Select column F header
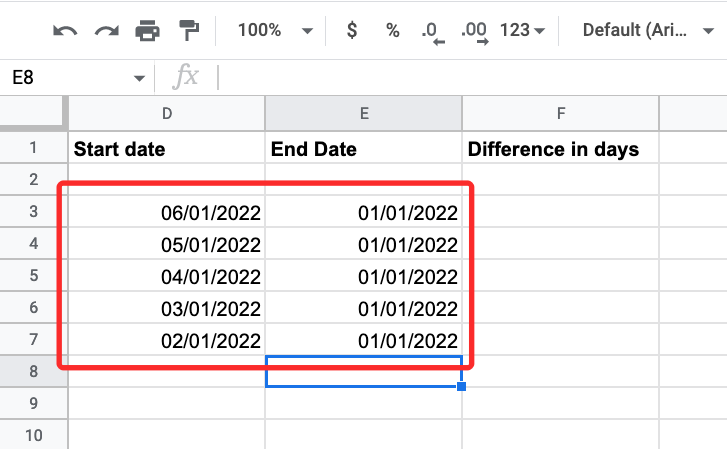Viewport: 727px width, 449px height. [560, 114]
